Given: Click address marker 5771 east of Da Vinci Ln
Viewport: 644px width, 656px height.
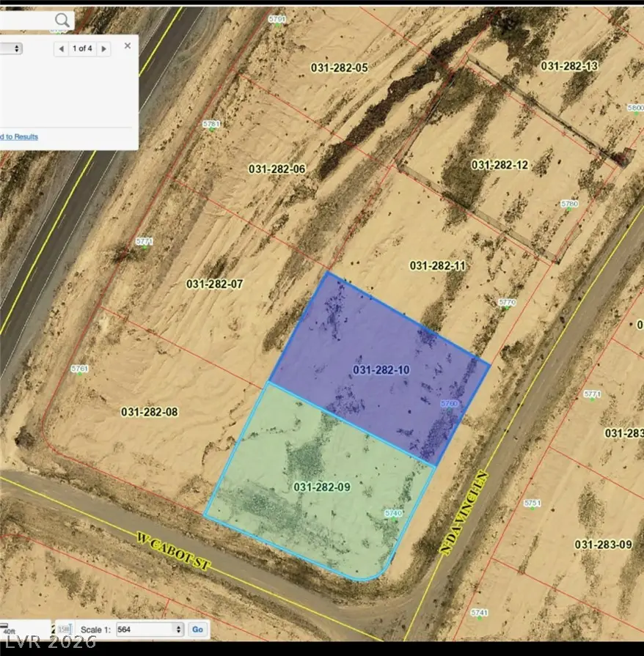Looking at the screenshot, I should [592, 395].
